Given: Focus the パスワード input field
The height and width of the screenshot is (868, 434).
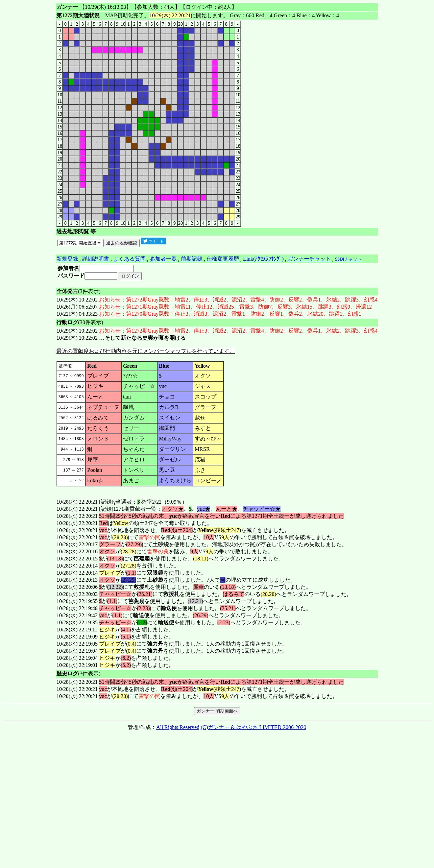Looking at the screenshot, I should 101,276.
